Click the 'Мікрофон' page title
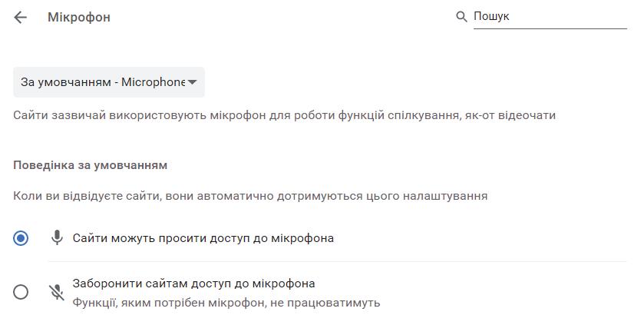This screenshot has width=644, height=335. (79, 17)
